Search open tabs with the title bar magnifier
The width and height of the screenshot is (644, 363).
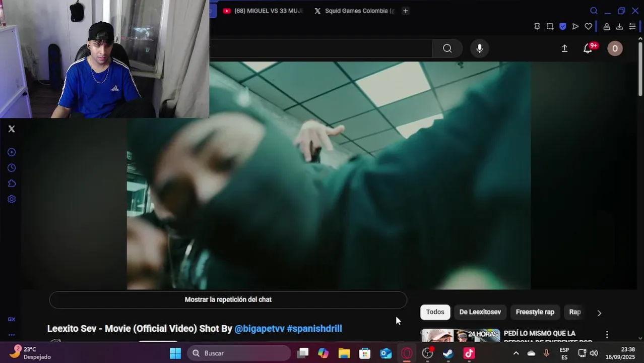tap(594, 11)
